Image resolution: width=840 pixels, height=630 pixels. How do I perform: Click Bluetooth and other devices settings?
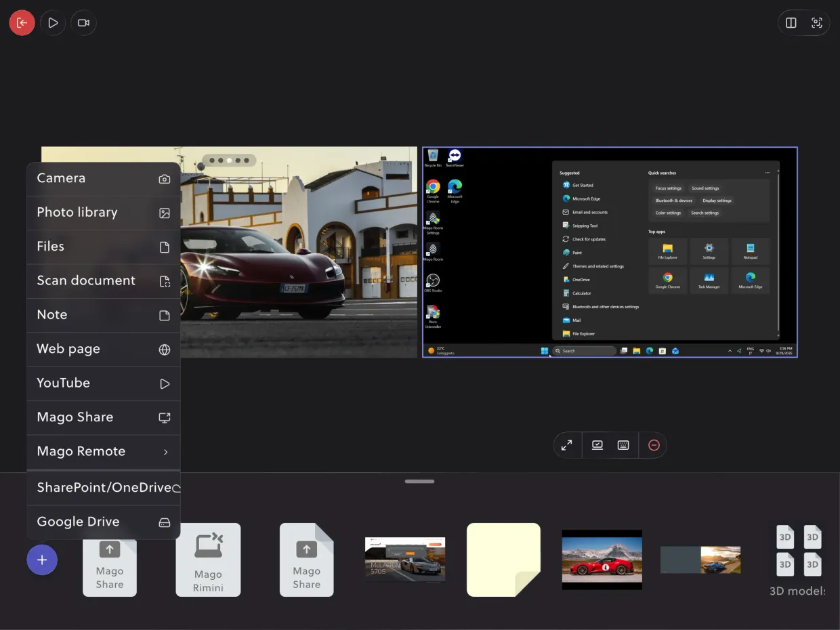pyautogui.click(x=601, y=307)
